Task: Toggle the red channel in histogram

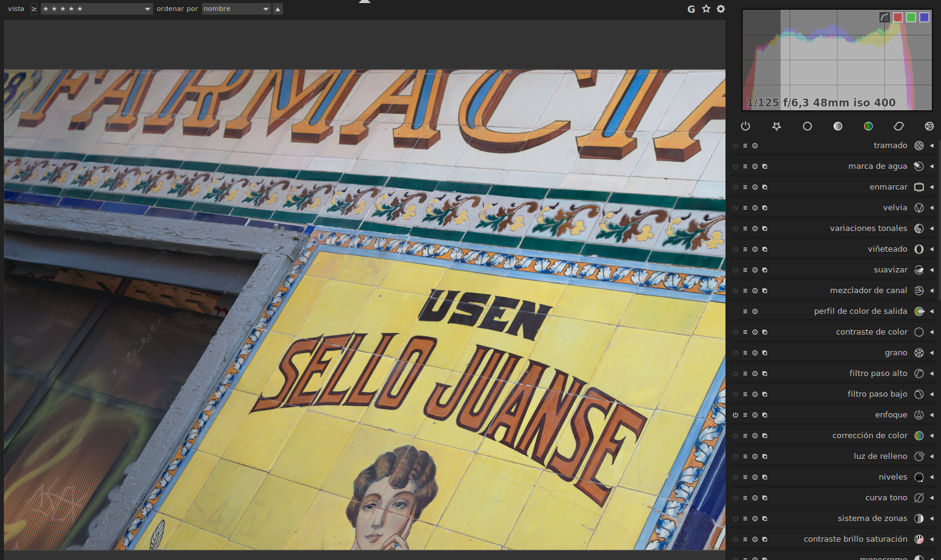Action: pos(898,17)
